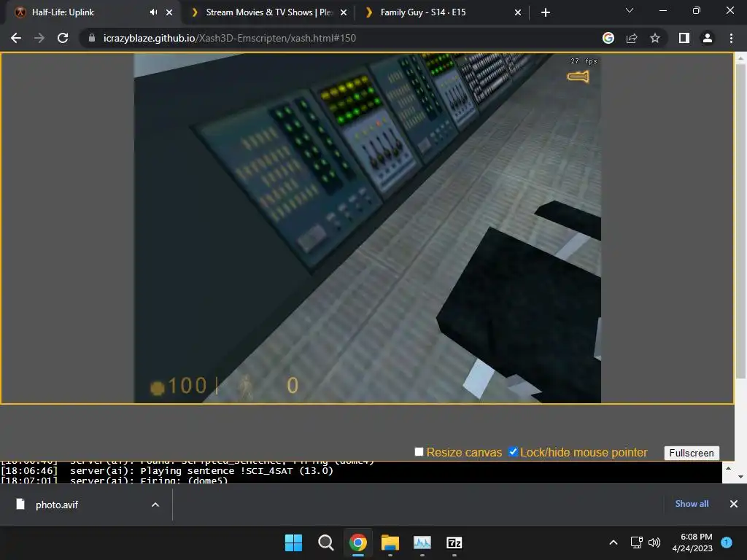Image resolution: width=747 pixels, height=560 pixels.
Task: Close the downloads bar
Action: coord(734,504)
